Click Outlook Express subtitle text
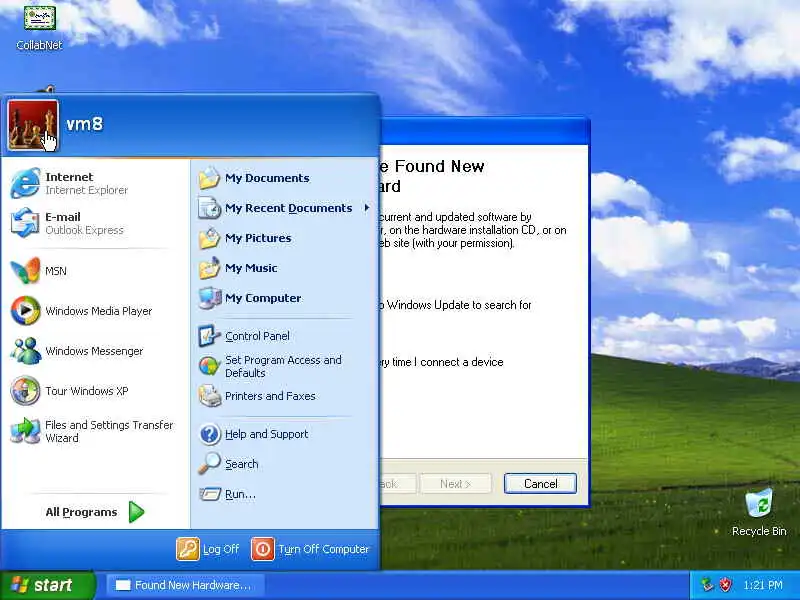Image resolution: width=800 pixels, height=600 pixels. (x=84, y=230)
